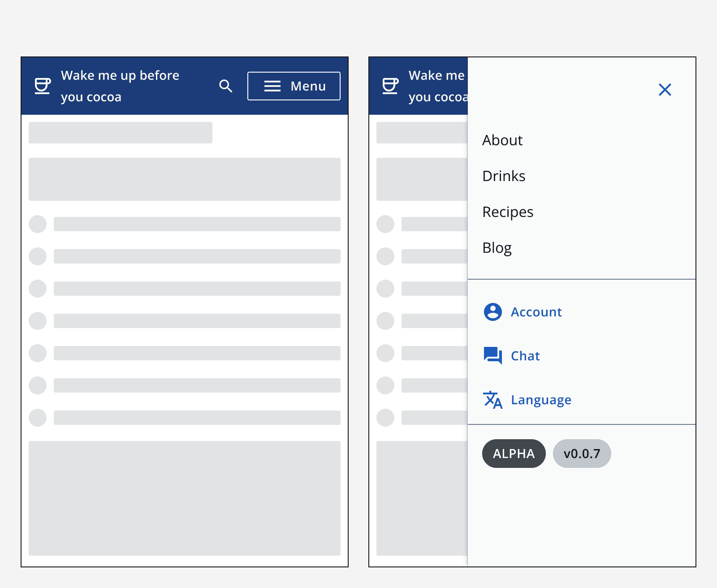Change the site Language
Screen dimensions: 717x588
(540, 400)
